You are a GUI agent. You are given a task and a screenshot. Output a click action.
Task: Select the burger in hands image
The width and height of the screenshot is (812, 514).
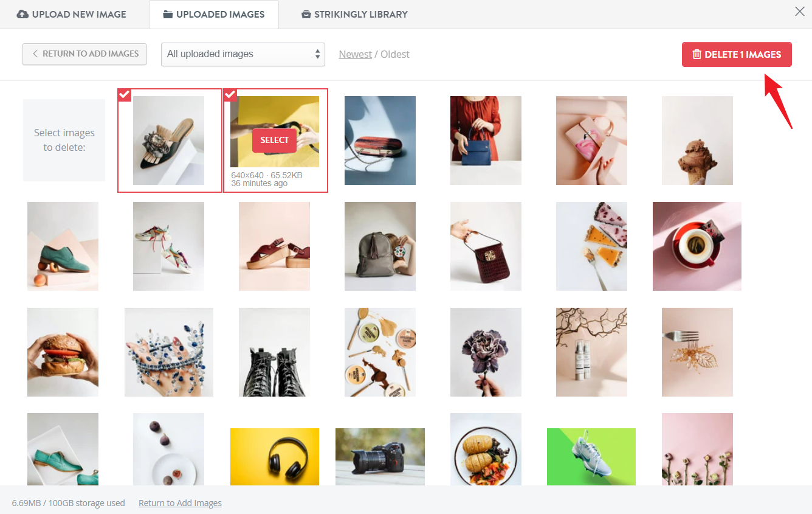(x=63, y=352)
